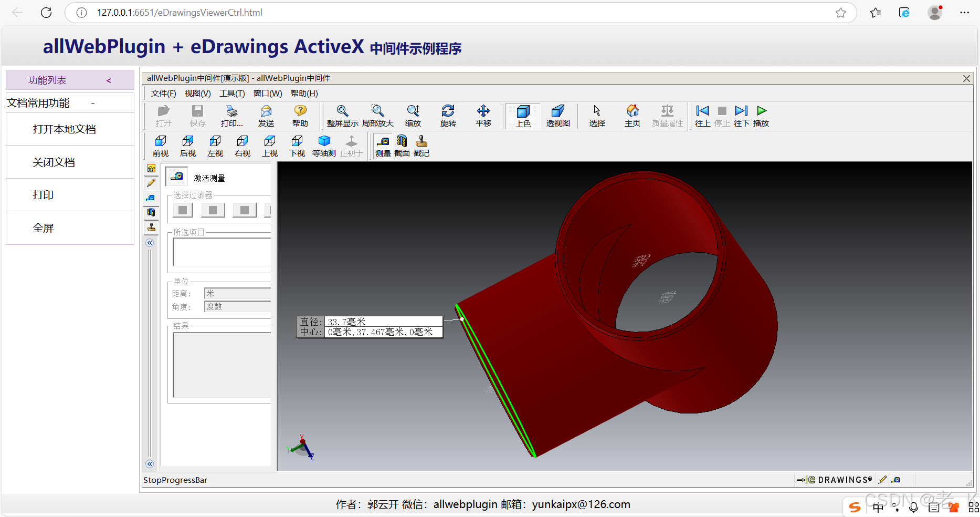
Task: Click the first selection filter button
Action: pyautogui.click(x=183, y=210)
